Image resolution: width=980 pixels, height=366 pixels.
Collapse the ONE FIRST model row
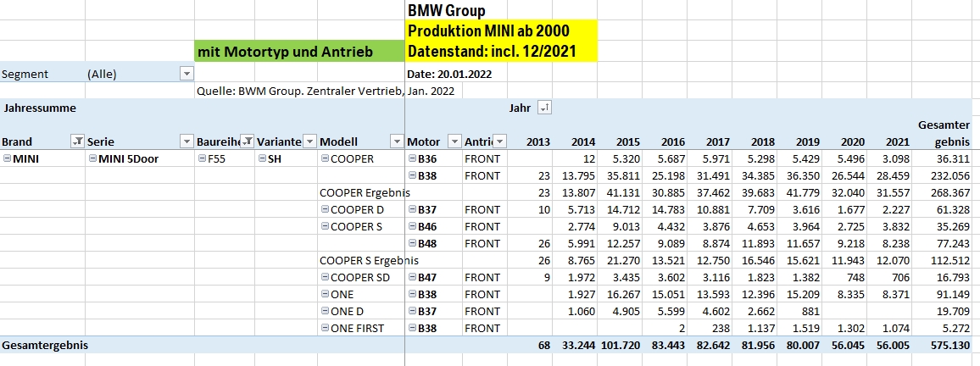click(326, 328)
